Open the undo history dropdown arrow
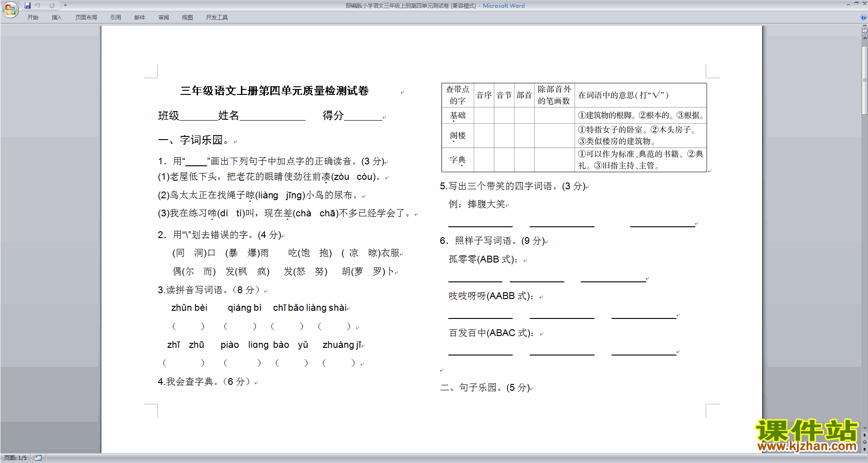868x463 pixels. [x=44, y=5]
